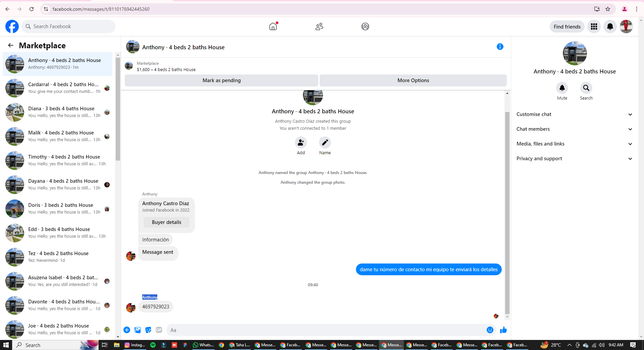Attach a file with the image icon
This screenshot has height=350, width=644.
pos(138,330)
